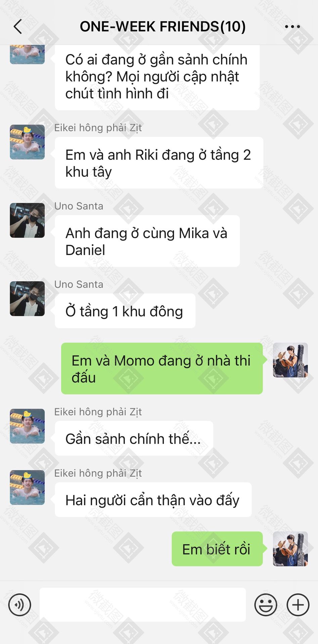Tap the plus attachments icon

(x=298, y=605)
